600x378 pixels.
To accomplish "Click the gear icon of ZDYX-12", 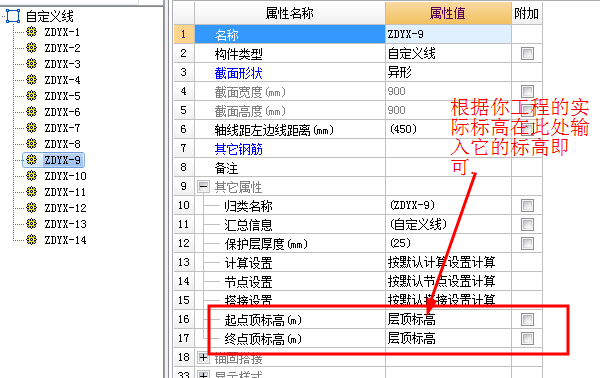I will click(31, 208).
